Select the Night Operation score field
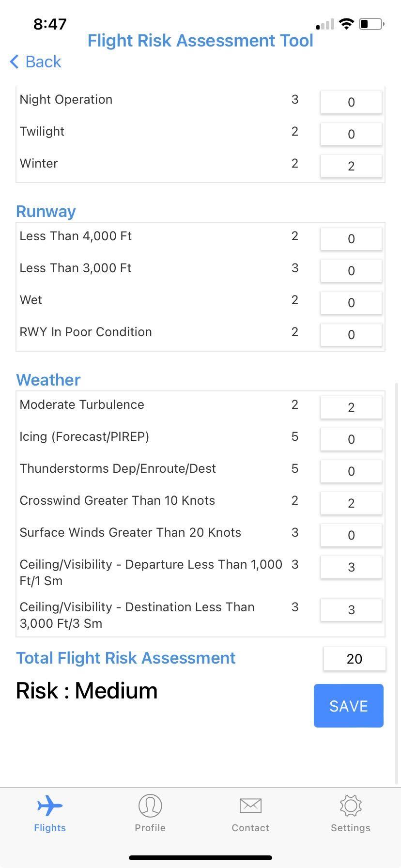The width and height of the screenshot is (401, 868). (x=351, y=102)
